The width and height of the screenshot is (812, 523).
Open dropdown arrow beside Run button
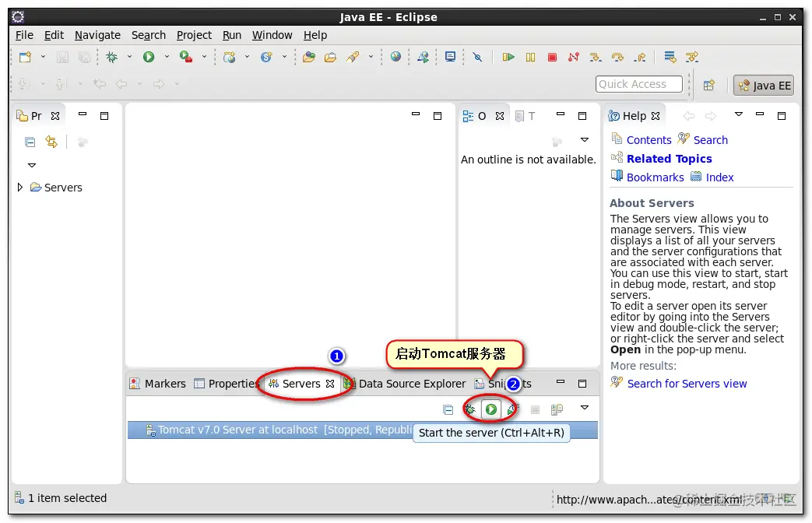point(167,57)
